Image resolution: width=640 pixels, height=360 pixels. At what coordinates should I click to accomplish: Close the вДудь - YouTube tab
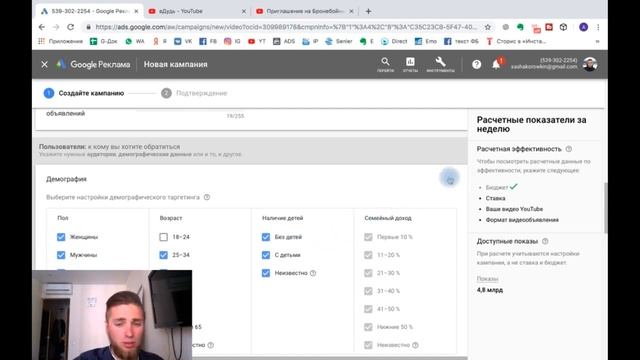tap(244, 11)
